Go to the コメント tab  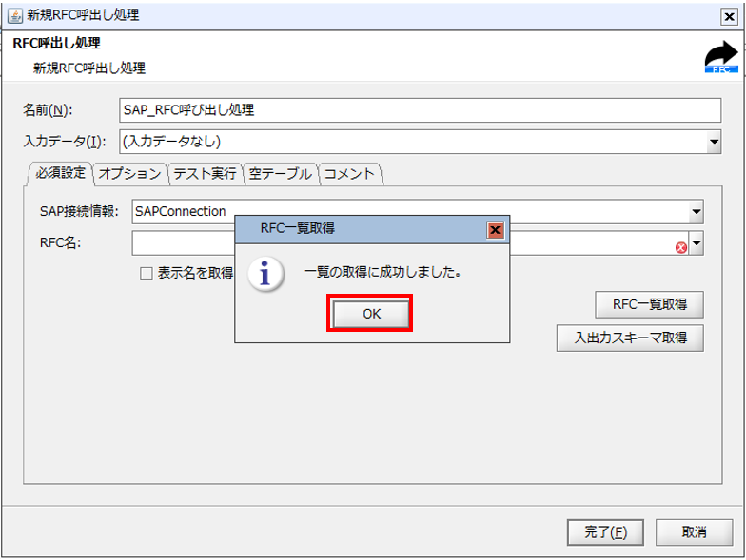(x=350, y=173)
